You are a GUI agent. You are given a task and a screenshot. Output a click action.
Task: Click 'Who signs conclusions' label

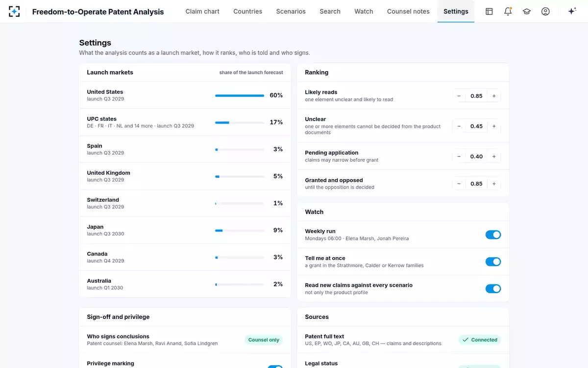point(118,337)
